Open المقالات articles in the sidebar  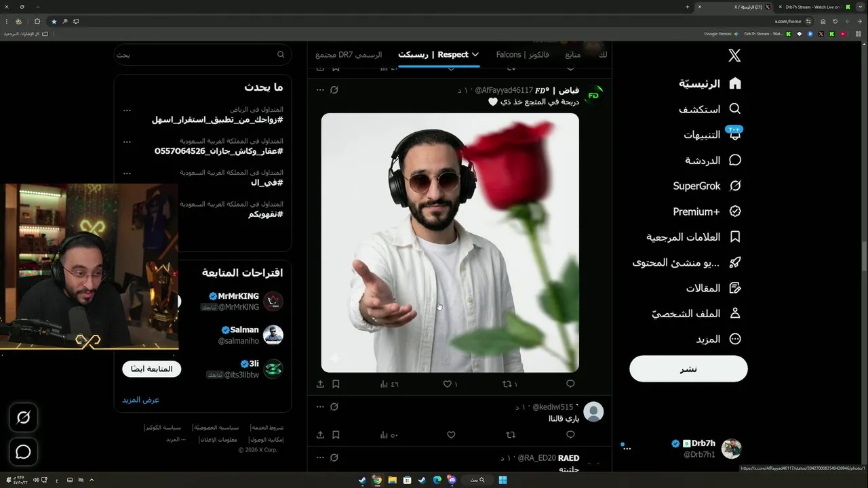pos(713,288)
